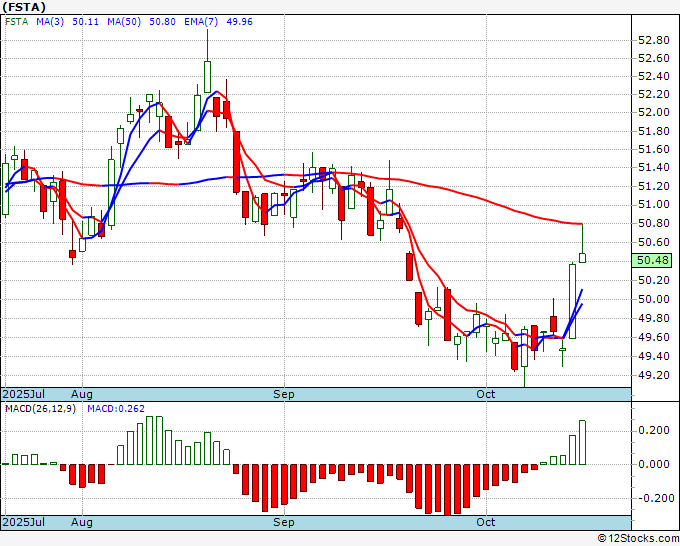Viewport: 680px width, 546px height.
Task: Click the 49.60 price axis label
Action: click(654, 337)
